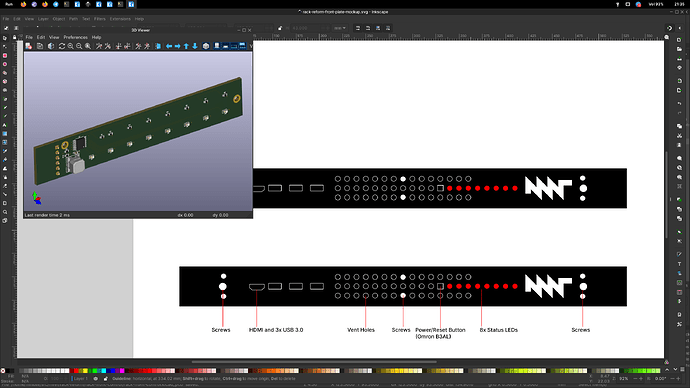Viewport: 690px width, 388px height.
Task: Zoom in using the 3D Viewer magnifier
Action: coord(71,46)
